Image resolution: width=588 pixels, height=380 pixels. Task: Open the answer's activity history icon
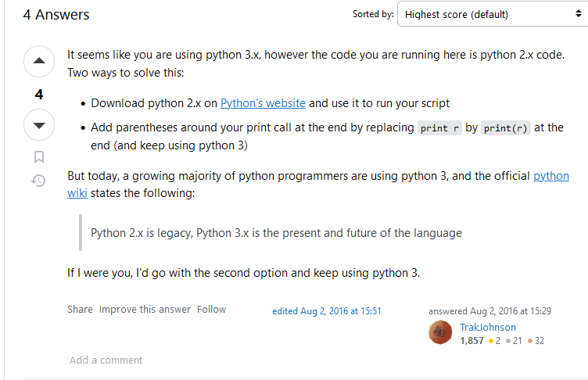click(39, 181)
